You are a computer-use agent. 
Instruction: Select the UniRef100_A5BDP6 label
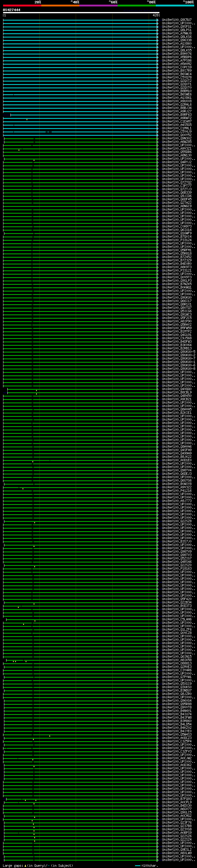(176, 57)
